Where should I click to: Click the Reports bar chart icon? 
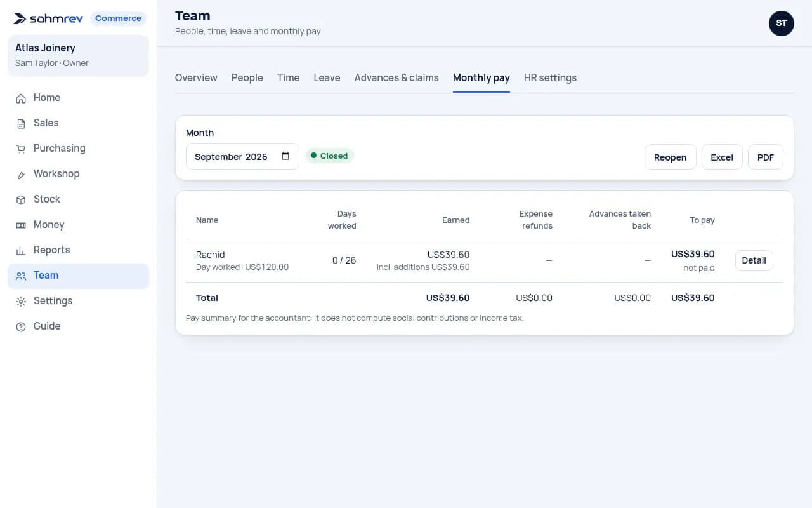pos(21,250)
